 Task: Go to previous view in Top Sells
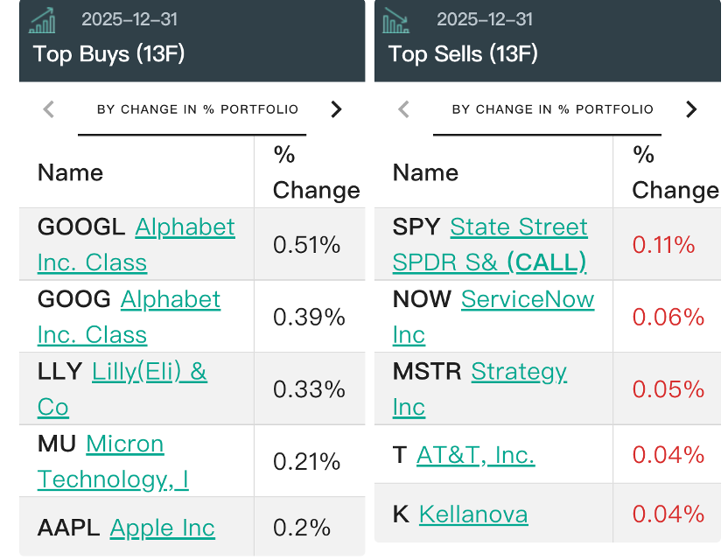pos(403,109)
